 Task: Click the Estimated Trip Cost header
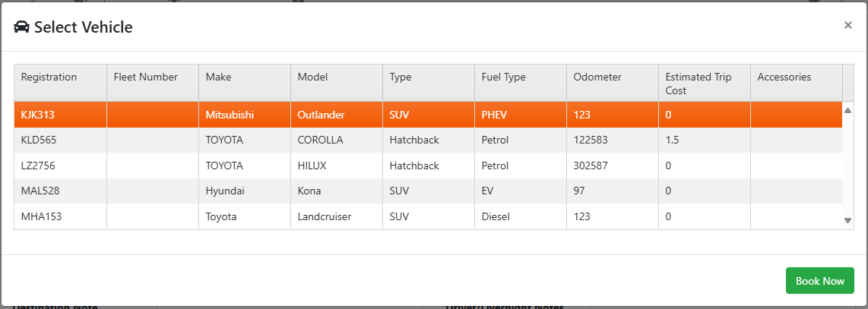(704, 84)
